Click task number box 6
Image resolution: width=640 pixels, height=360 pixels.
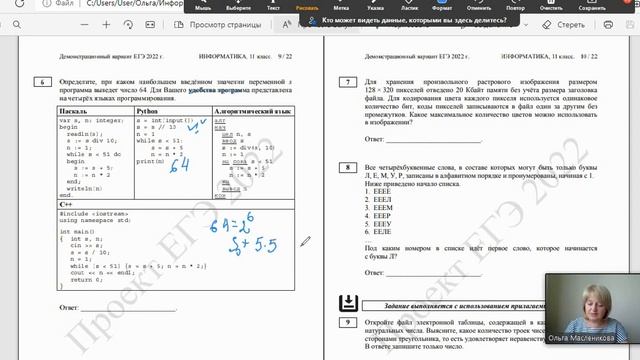click(x=42, y=82)
